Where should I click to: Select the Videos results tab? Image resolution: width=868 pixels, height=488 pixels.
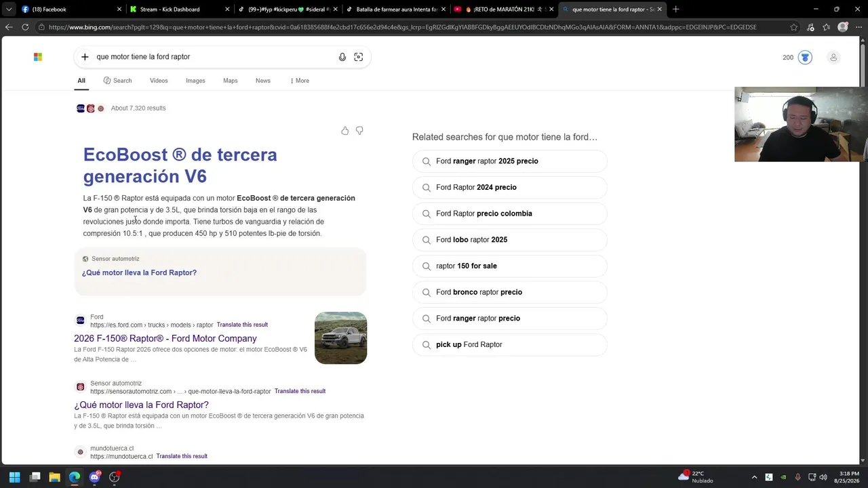pos(159,81)
